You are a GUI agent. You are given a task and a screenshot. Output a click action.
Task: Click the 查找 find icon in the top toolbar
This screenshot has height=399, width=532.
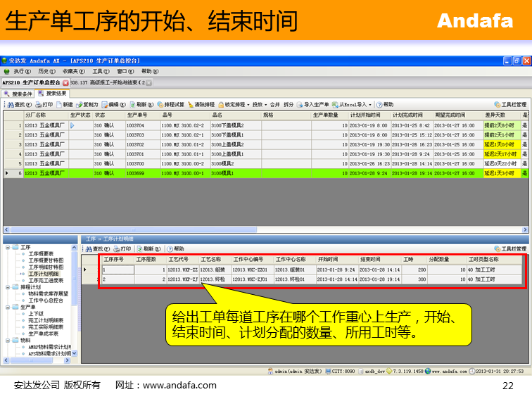point(12,104)
